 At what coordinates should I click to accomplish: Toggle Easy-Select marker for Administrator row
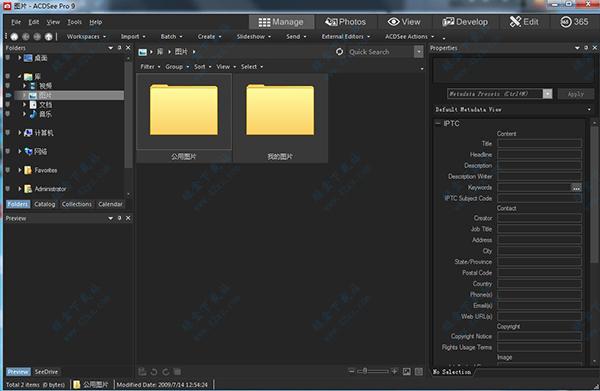click(8, 189)
